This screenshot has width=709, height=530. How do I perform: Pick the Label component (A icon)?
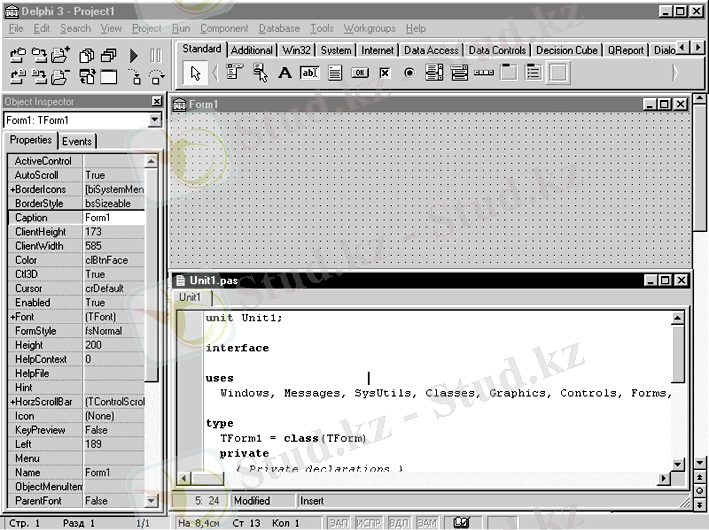click(x=285, y=72)
